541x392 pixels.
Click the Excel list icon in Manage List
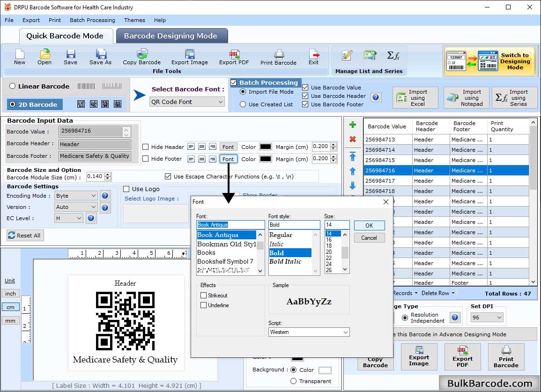tap(370, 55)
